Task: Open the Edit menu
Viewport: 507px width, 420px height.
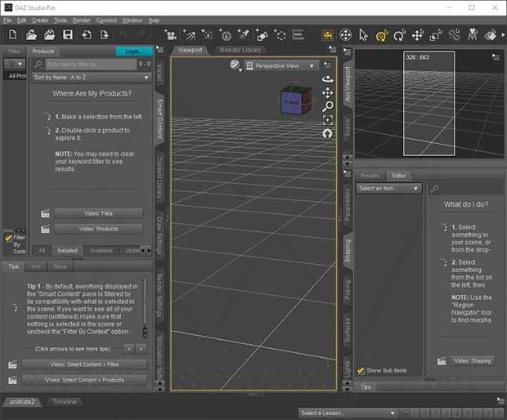Action: point(21,20)
